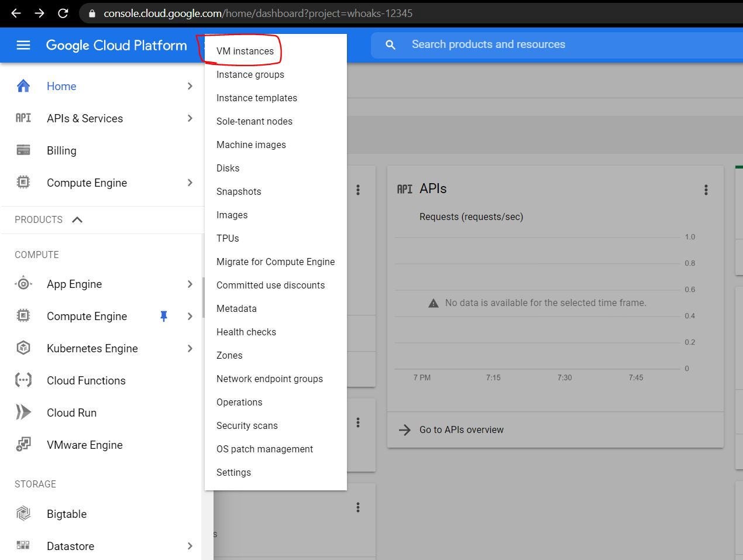The height and width of the screenshot is (560, 743).
Task: Click the Kubernetes Engine cube icon
Action: [x=23, y=348]
